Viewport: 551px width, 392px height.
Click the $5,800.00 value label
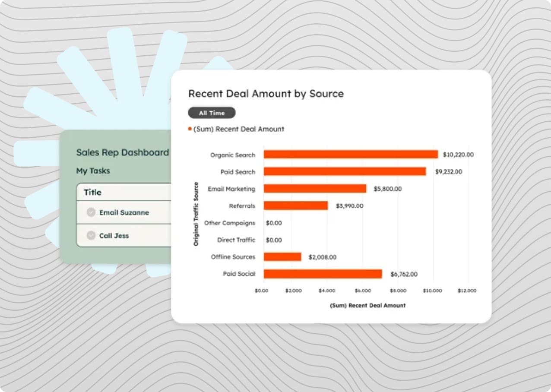tap(388, 189)
